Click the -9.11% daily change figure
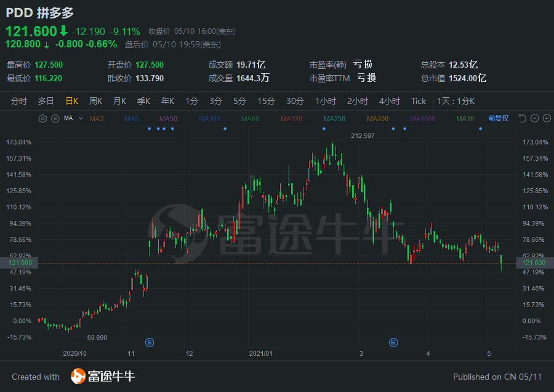Viewport: 554px width, 392px height. coord(125,32)
